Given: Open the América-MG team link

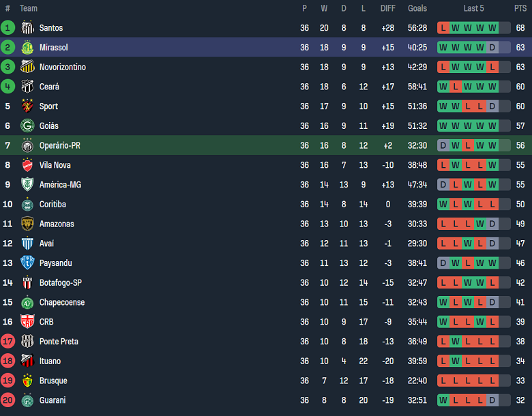Looking at the screenshot, I should [60, 185].
